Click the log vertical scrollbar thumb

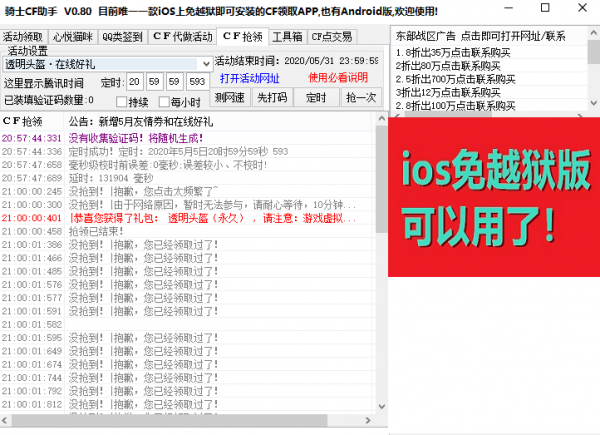coord(381,179)
